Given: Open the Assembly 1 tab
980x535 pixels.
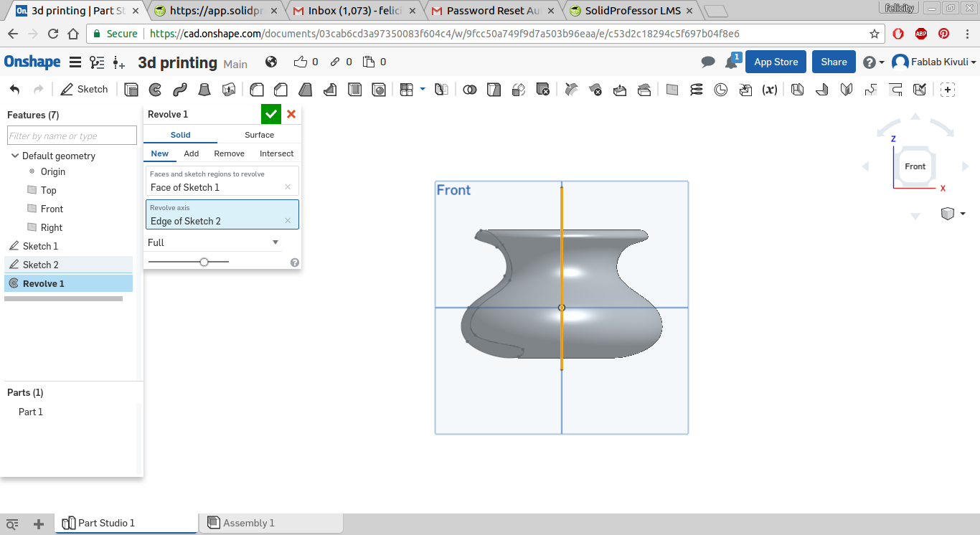Looking at the screenshot, I should pyautogui.click(x=241, y=523).
